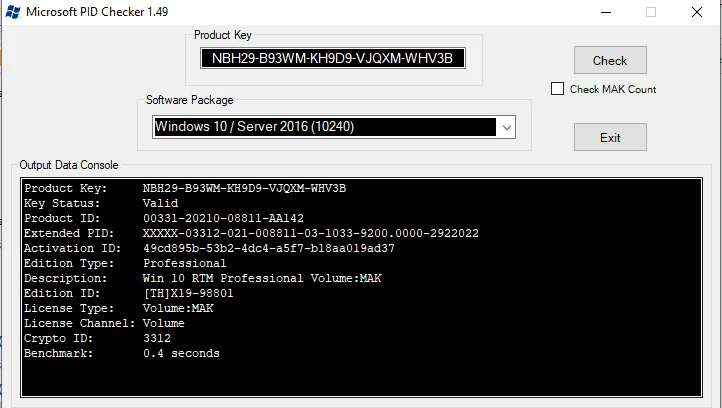Click the Key Status Valid line
This screenshot has height=408, width=722.
click(101, 203)
